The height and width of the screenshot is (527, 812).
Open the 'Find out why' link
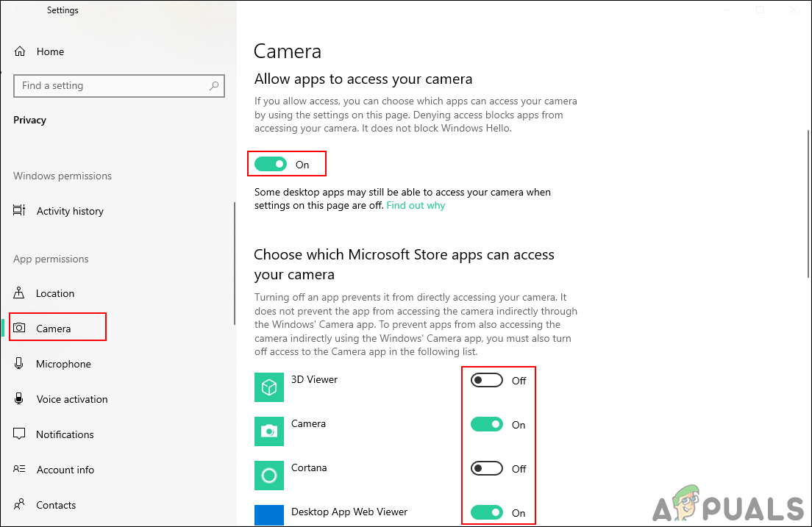click(x=416, y=206)
